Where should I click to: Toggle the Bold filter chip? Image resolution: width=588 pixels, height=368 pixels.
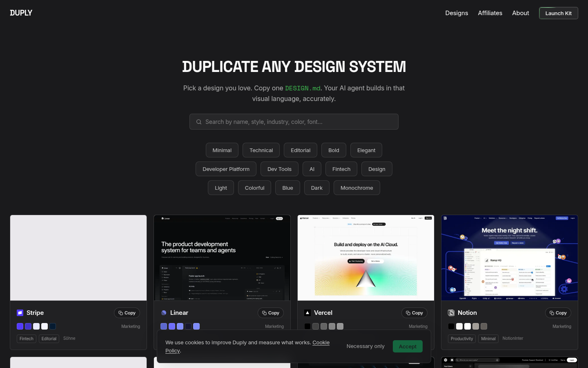(x=334, y=150)
